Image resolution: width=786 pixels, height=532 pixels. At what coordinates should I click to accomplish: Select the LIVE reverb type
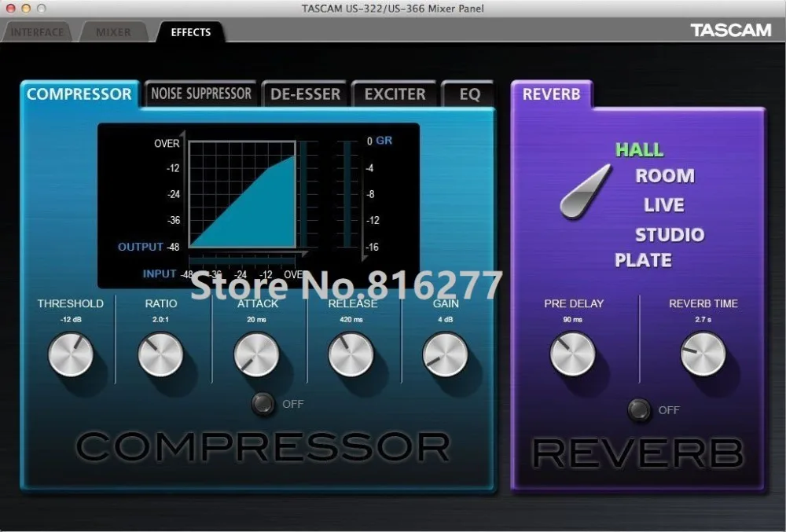point(664,205)
